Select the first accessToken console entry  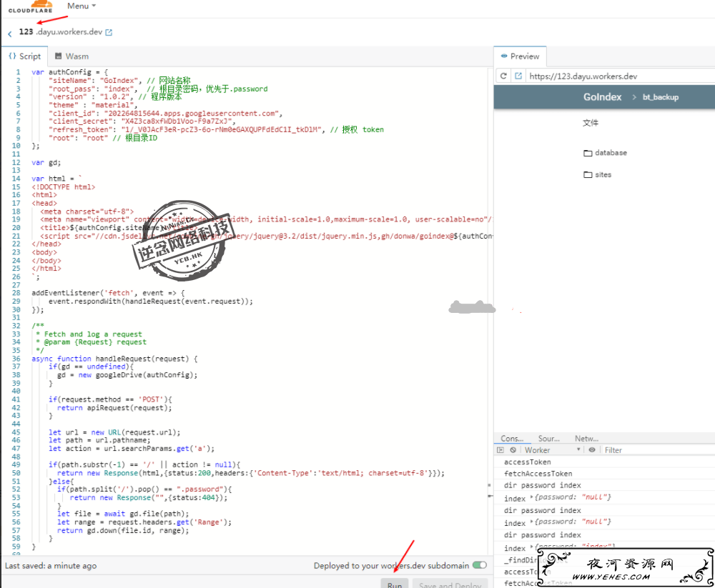coord(527,462)
